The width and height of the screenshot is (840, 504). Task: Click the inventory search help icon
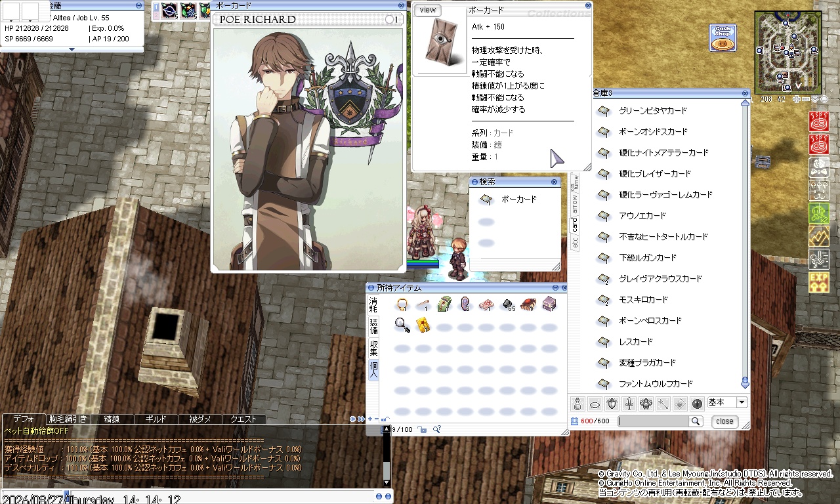[436, 429]
